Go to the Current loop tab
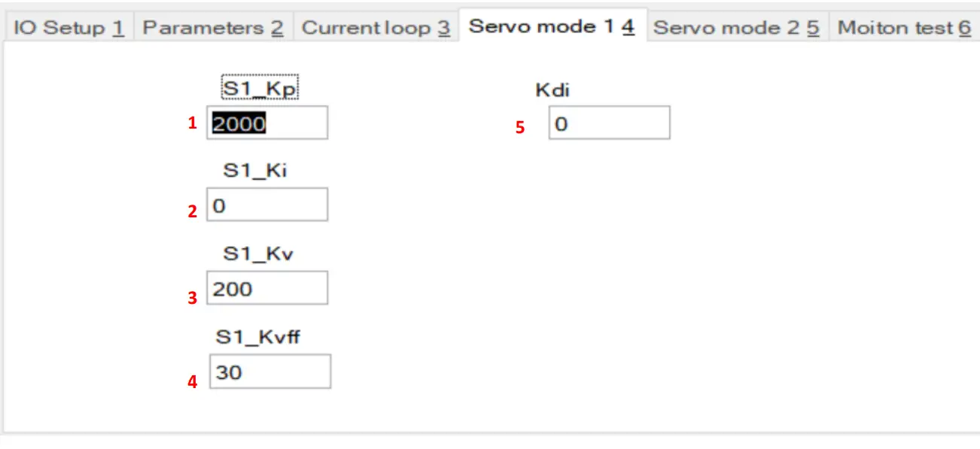Viewport: 980px width, 449px height. pos(376,28)
